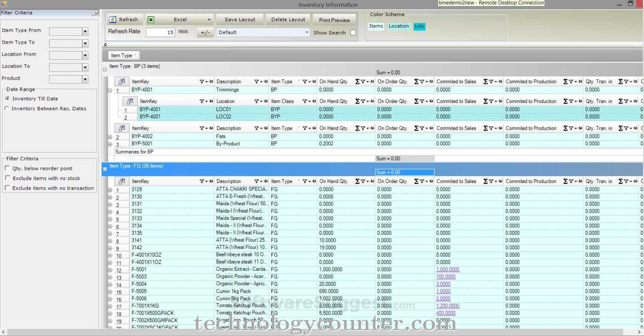The image size is (644, 336).
Task: Collapse the expanded BYP-4001 Trimmings row
Action: pos(110,90)
